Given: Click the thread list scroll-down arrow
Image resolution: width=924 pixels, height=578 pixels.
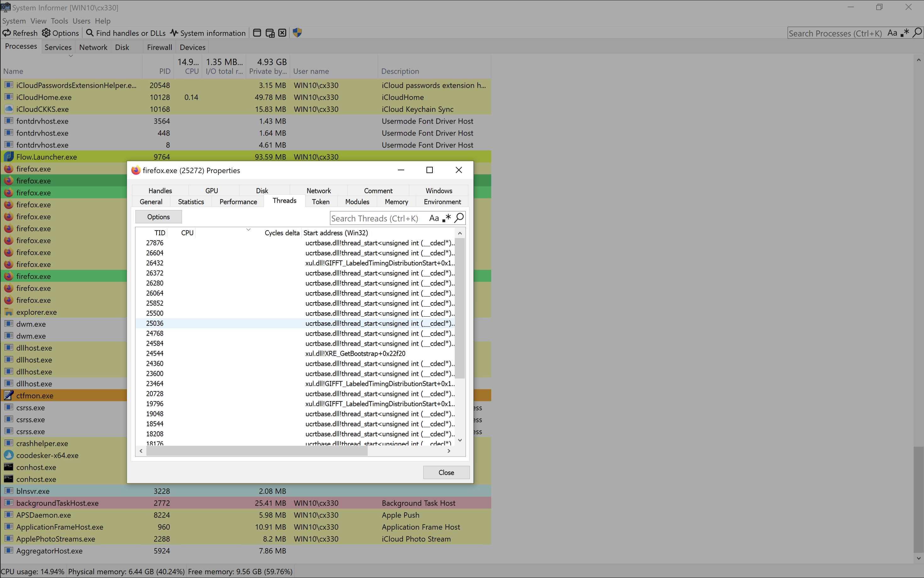Looking at the screenshot, I should (460, 440).
